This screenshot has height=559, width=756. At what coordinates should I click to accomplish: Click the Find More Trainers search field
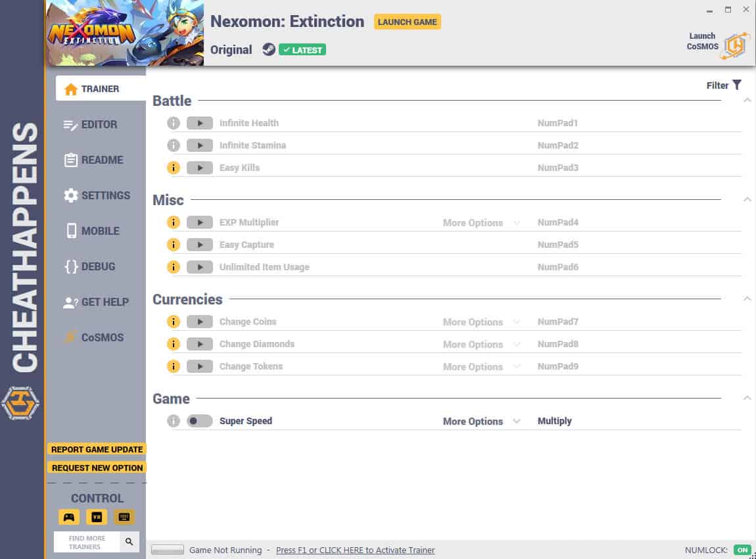tap(87, 542)
